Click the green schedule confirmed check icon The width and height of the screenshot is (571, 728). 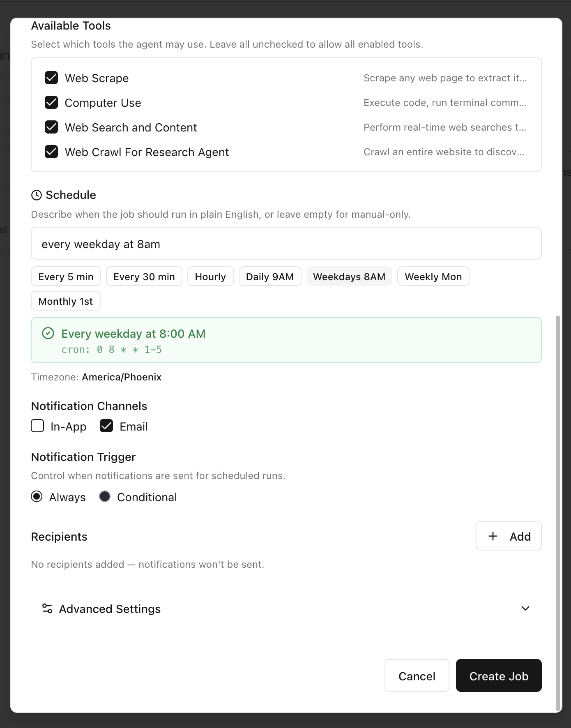[48, 333]
